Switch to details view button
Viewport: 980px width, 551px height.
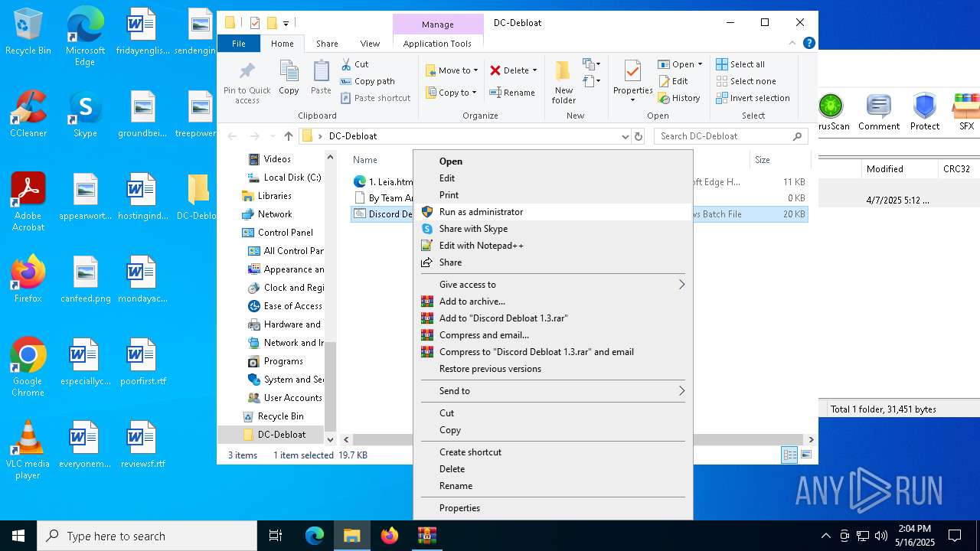click(789, 455)
